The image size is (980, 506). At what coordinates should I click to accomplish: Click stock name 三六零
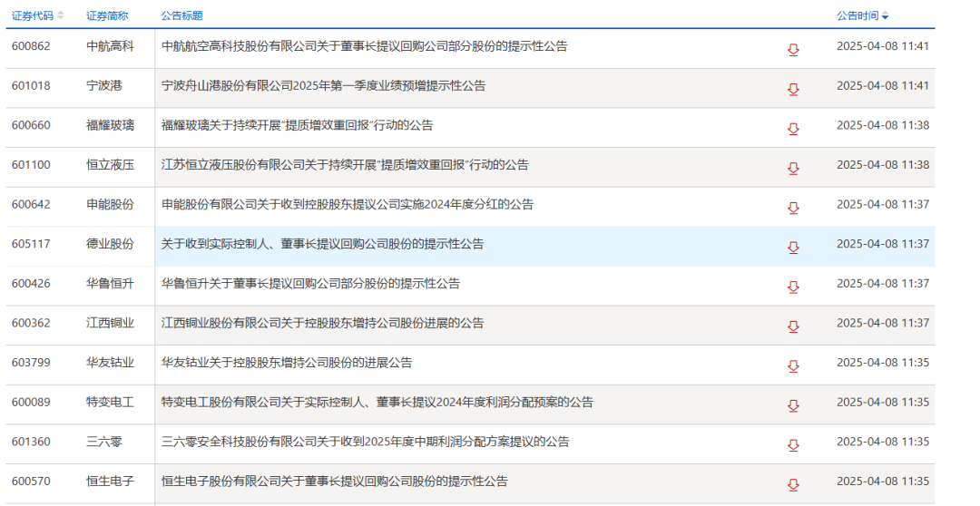point(104,442)
